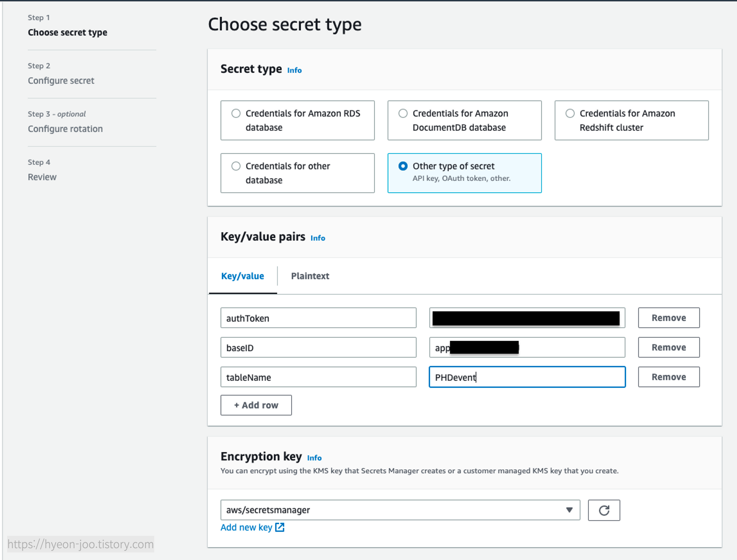Click the Add new key link

pyautogui.click(x=246, y=527)
